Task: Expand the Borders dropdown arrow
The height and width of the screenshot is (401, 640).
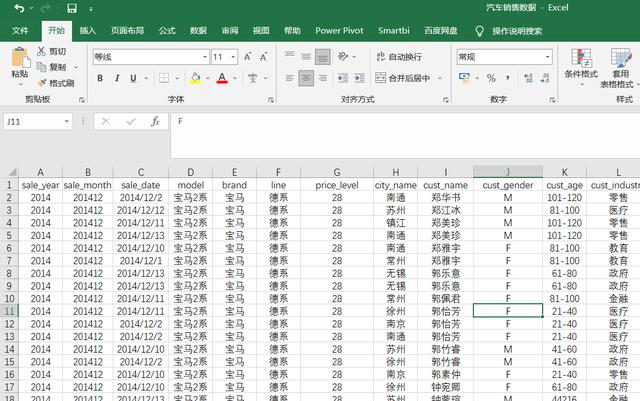Action: point(177,78)
